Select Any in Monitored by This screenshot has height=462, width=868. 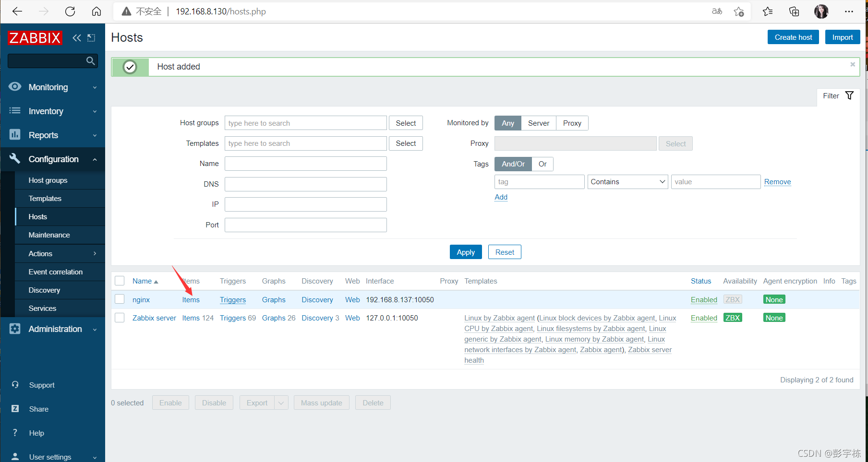point(508,123)
